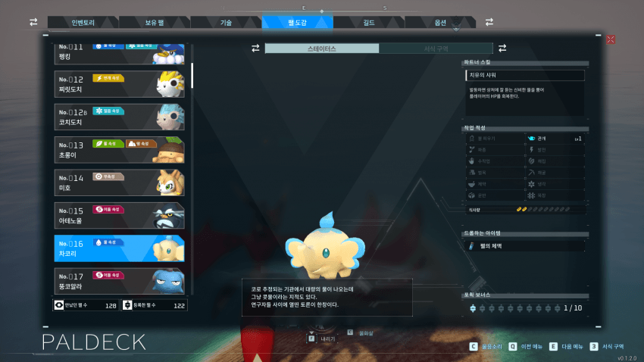Click the medicine (제약) mortar icon
This screenshot has width=644, height=362.
pyautogui.click(x=472, y=184)
